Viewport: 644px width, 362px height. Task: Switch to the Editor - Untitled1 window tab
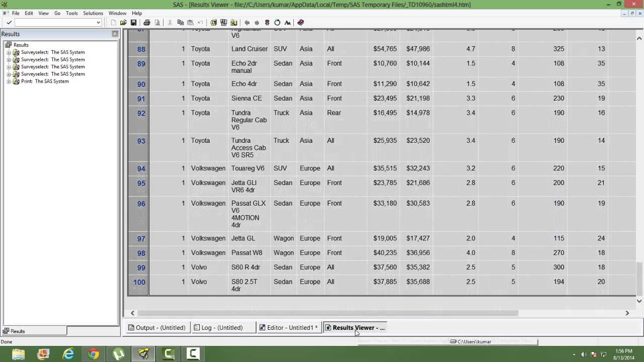click(x=289, y=328)
